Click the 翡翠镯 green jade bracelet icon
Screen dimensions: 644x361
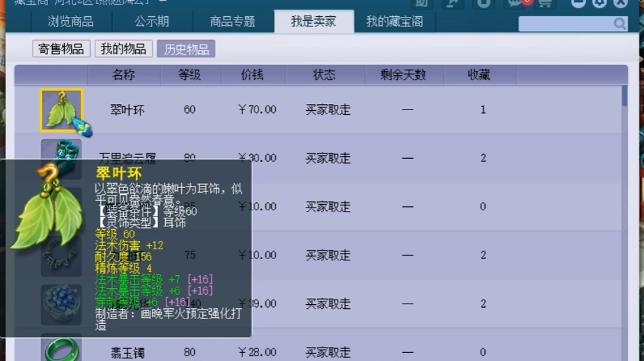pyautogui.click(x=62, y=350)
